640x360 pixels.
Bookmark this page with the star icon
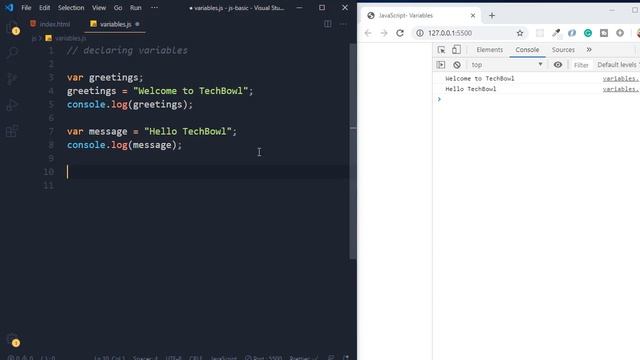[520, 33]
